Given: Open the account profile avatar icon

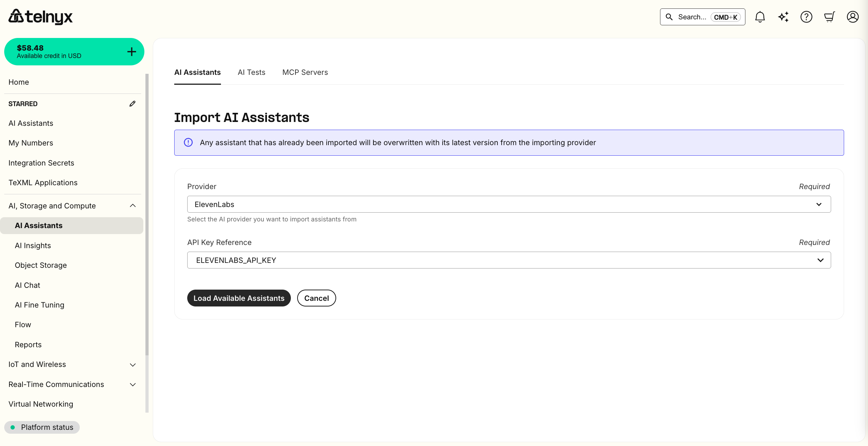Looking at the screenshot, I should tap(853, 17).
